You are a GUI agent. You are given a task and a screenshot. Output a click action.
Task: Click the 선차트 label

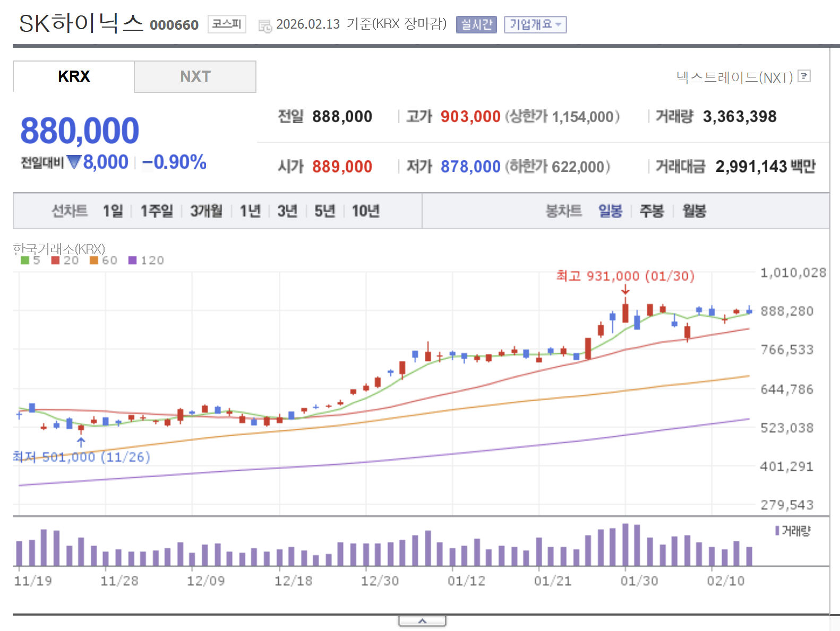tap(70, 211)
